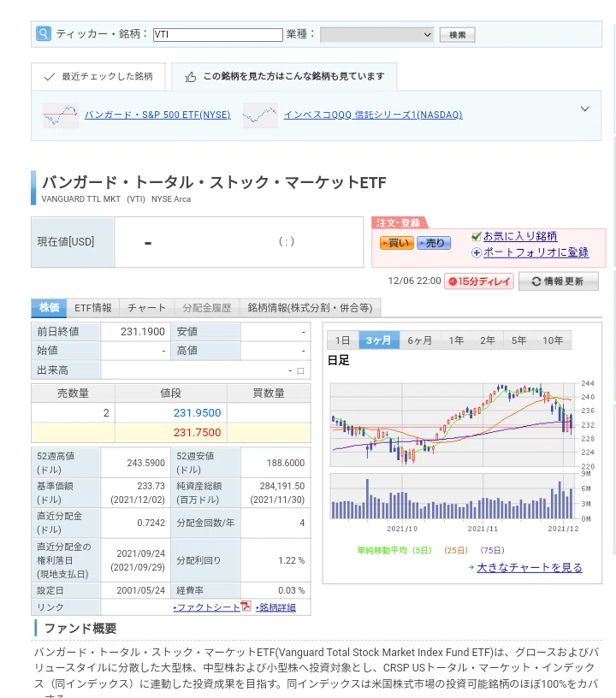Click the ティッカー・銘柄 input field
The height and width of the screenshot is (698, 616).
coord(217,34)
